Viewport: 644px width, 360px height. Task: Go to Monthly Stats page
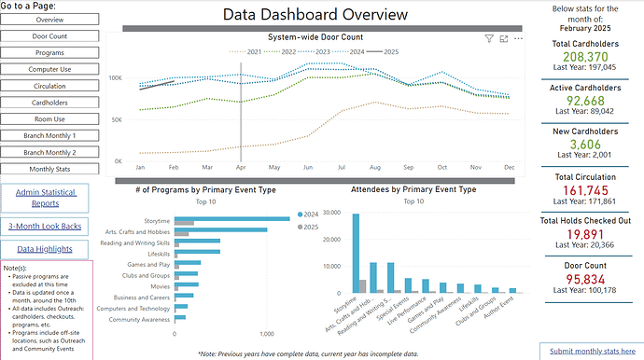coord(49,169)
